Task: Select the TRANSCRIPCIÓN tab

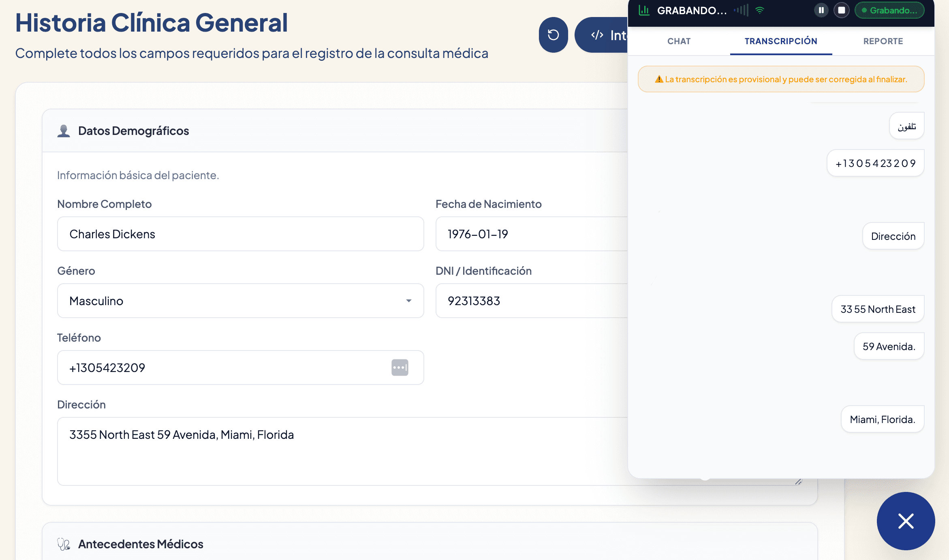Action: 781,41
